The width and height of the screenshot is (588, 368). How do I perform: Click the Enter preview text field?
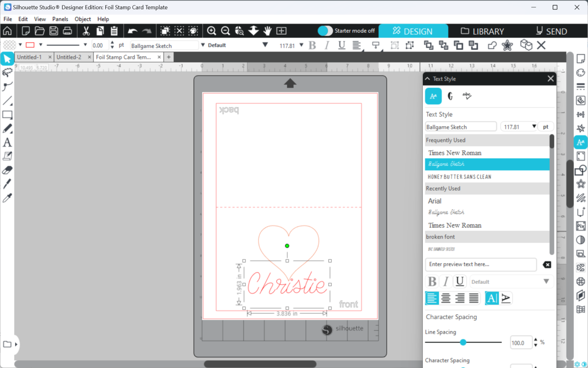pyautogui.click(x=481, y=264)
